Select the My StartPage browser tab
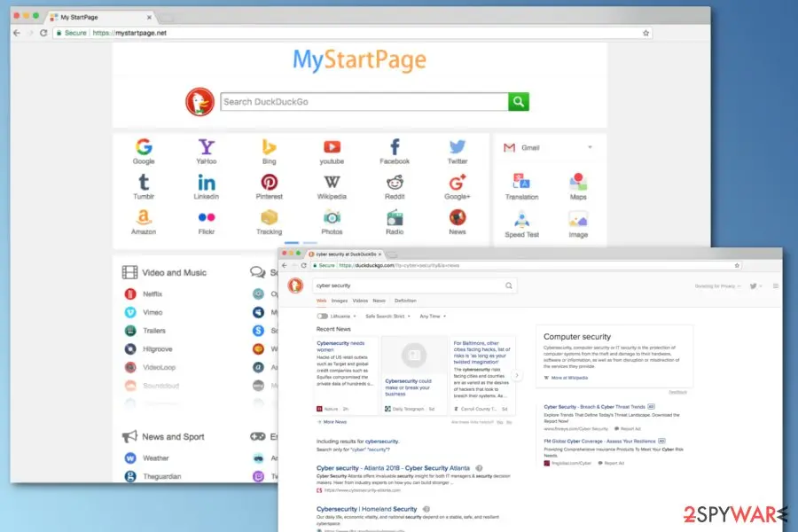Viewport: 798px width, 532px height. (x=101, y=17)
